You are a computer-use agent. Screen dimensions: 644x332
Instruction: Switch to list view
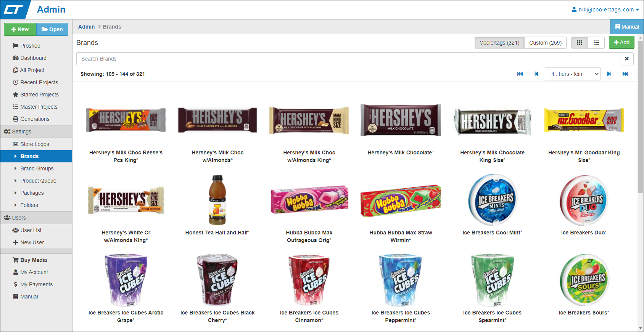(x=596, y=43)
